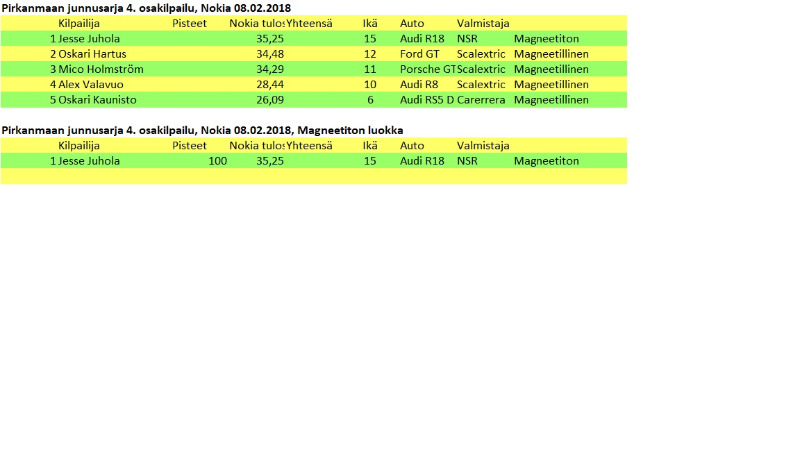Click the Pisteet header in the lower table

[189, 146]
